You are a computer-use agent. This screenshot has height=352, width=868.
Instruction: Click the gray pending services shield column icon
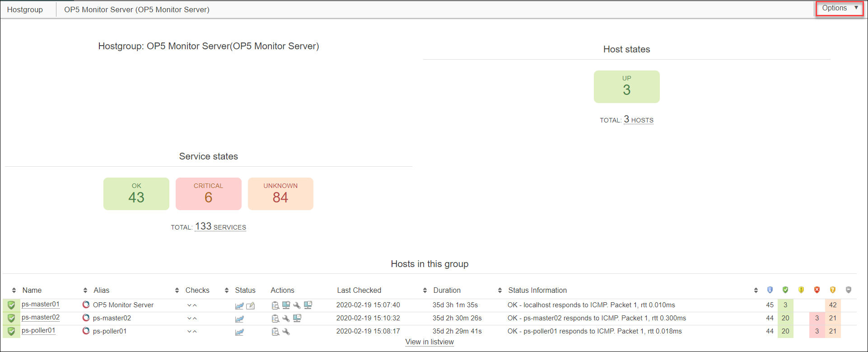click(x=849, y=290)
